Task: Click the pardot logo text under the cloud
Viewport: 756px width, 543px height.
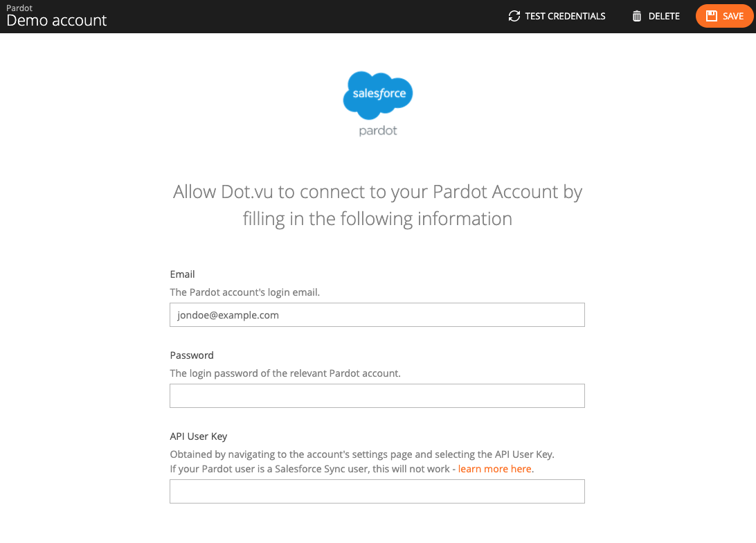Action: pos(378,130)
